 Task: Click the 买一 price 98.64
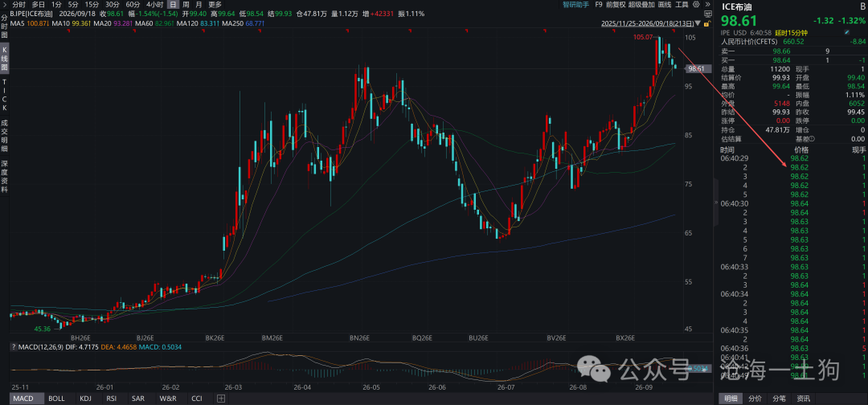pyautogui.click(x=783, y=59)
